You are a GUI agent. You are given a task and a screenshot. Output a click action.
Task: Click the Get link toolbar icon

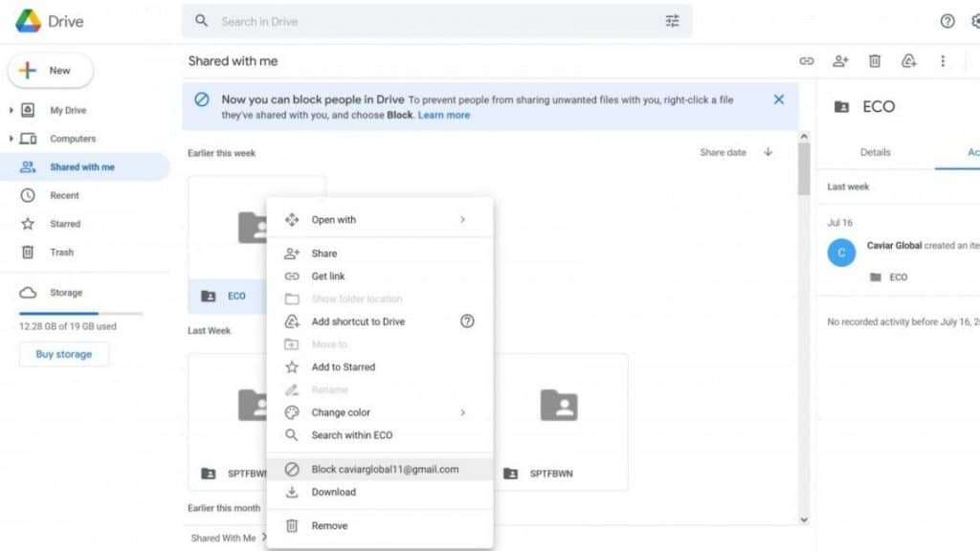[806, 60]
